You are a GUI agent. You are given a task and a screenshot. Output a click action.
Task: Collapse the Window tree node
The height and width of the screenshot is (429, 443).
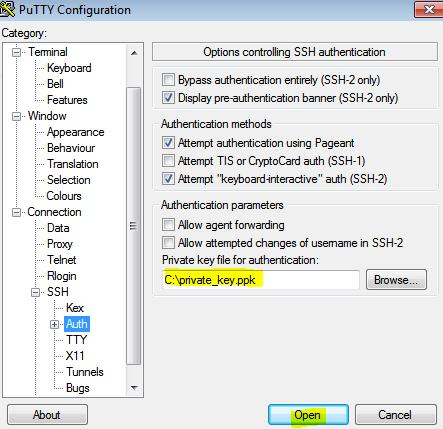[x=16, y=116]
